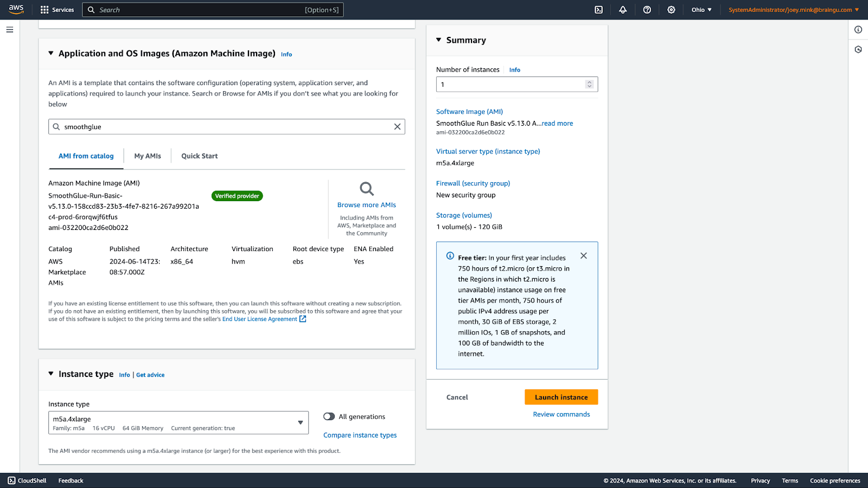Screen dimensions: 868x488
Task: Open the settings gear icon
Action: [x=671, y=10]
